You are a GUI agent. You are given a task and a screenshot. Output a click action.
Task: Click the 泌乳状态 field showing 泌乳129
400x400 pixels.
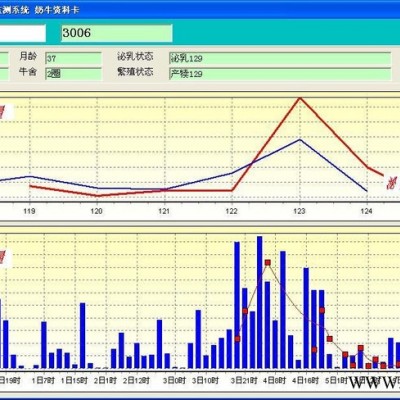tap(280, 58)
